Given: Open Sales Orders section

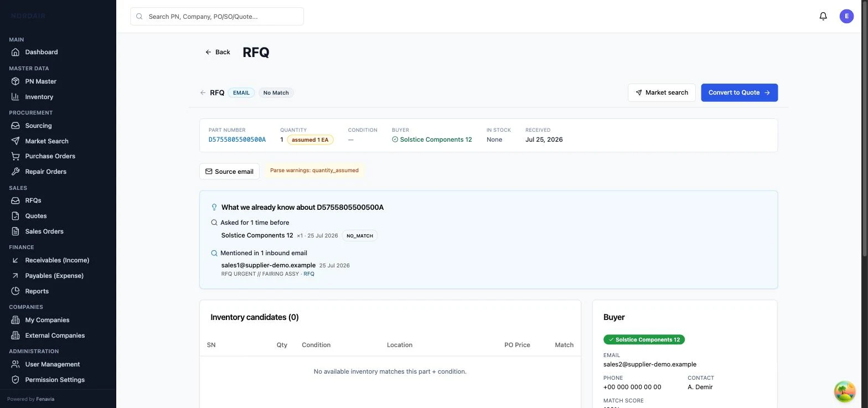Looking at the screenshot, I should click(x=58, y=231).
